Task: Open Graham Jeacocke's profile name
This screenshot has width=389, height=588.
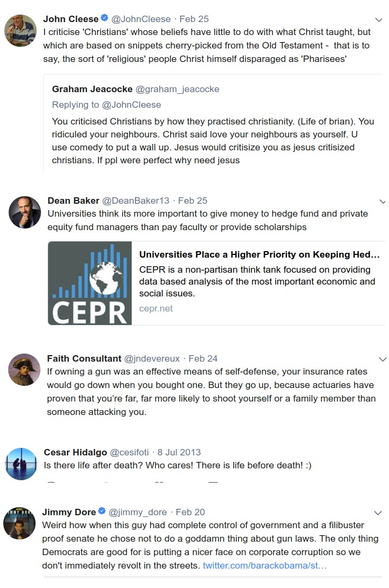Action: click(92, 89)
